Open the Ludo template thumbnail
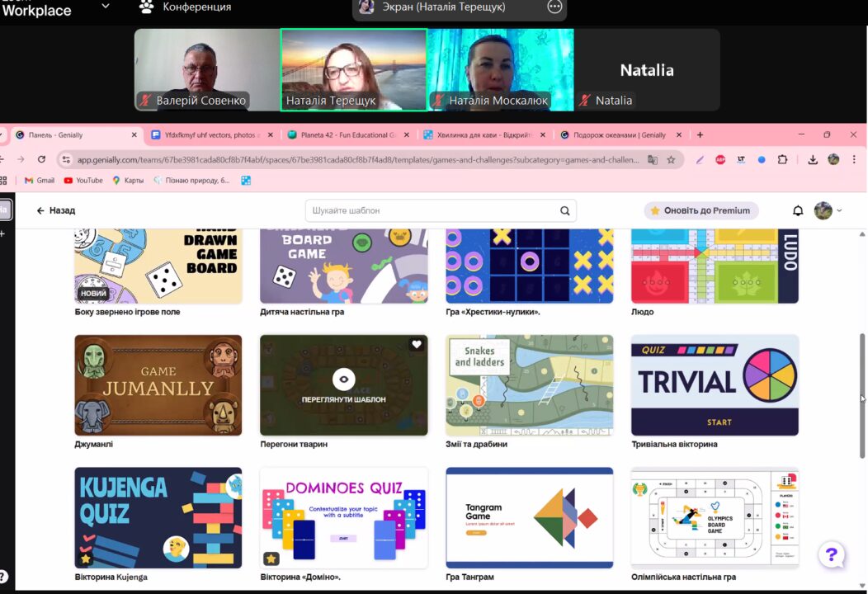The height and width of the screenshot is (594, 868). tap(715, 266)
